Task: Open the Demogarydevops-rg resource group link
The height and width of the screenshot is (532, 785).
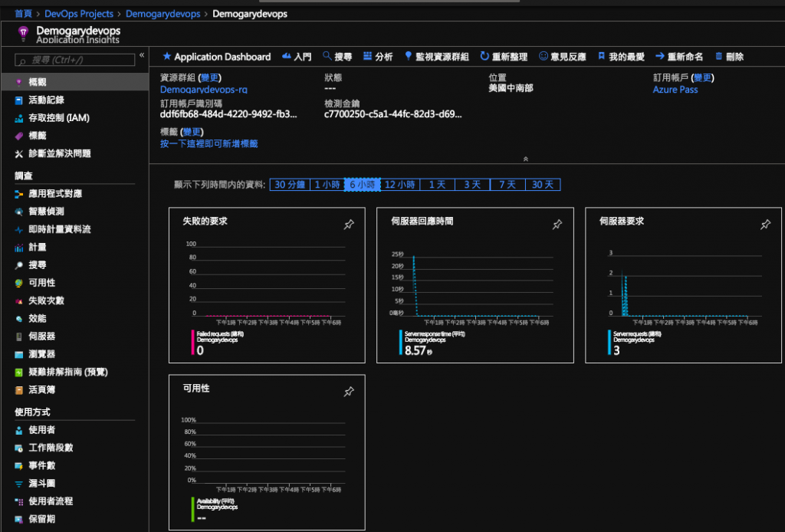Action: [203, 90]
